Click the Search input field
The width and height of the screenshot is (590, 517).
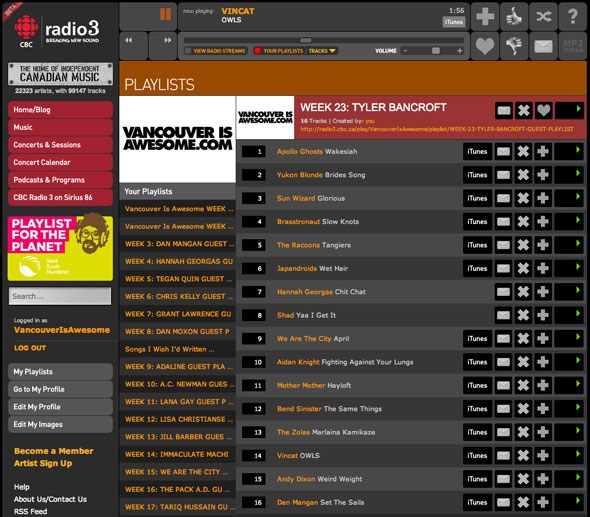60,296
